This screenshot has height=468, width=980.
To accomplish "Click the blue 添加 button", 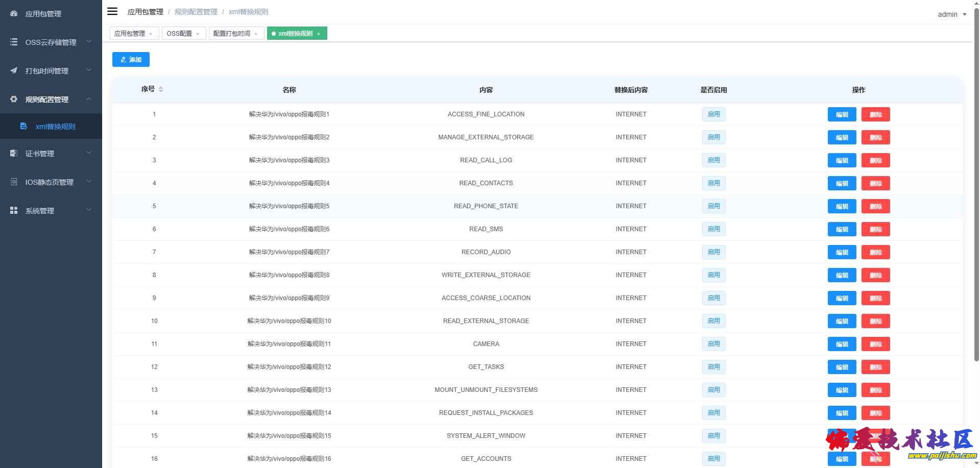I will coord(131,60).
